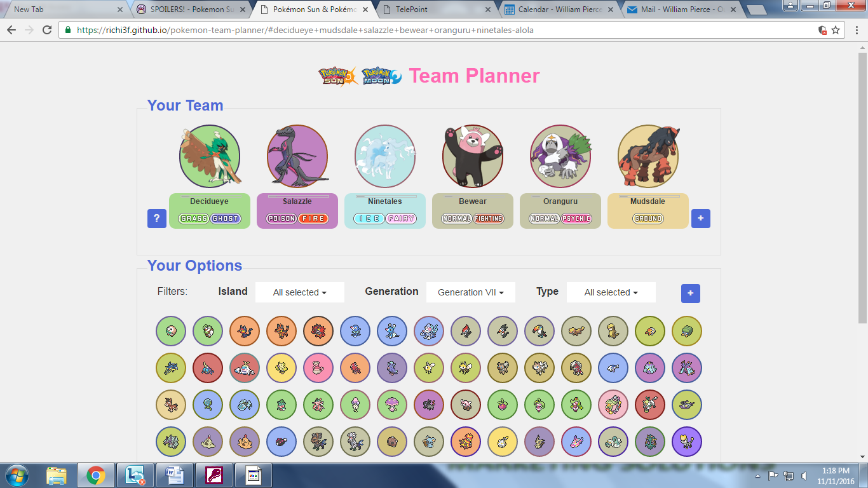Image resolution: width=868 pixels, height=488 pixels.
Task: Add Toxapex from the options grid
Action: pyautogui.click(x=687, y=368)
